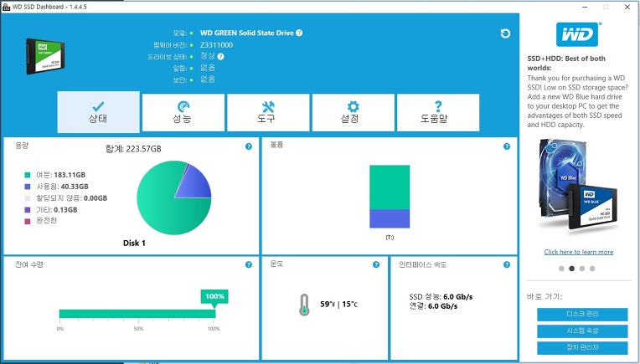Click the WD GREEN SSD drive image
Viewport: 640px width, 364px height.
click(45, 56)
